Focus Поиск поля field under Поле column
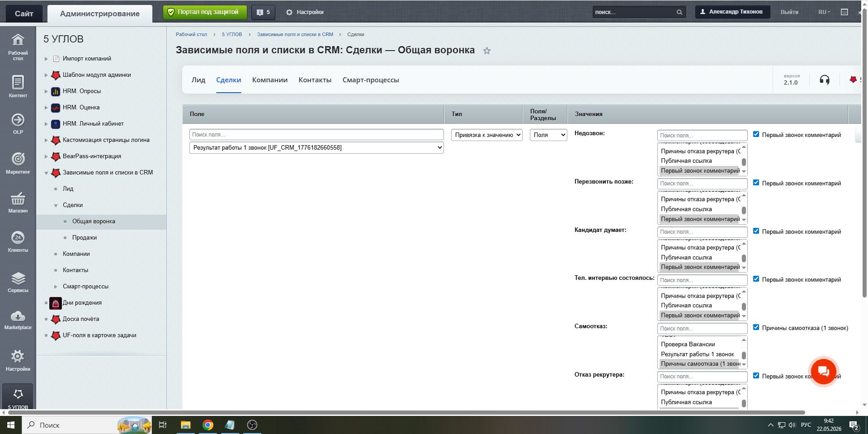Image resolution: width=868 pixels, height=434 pixels. point(316,135)
